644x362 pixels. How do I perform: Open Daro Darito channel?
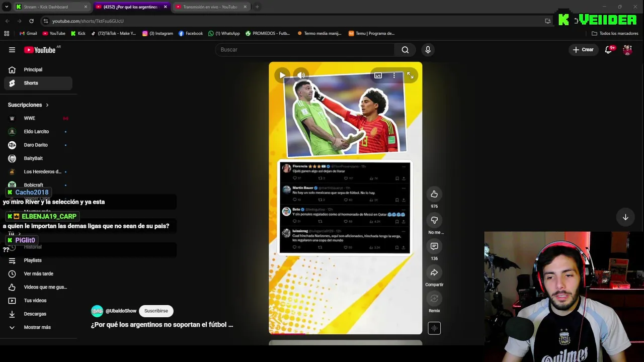point(38,145)
